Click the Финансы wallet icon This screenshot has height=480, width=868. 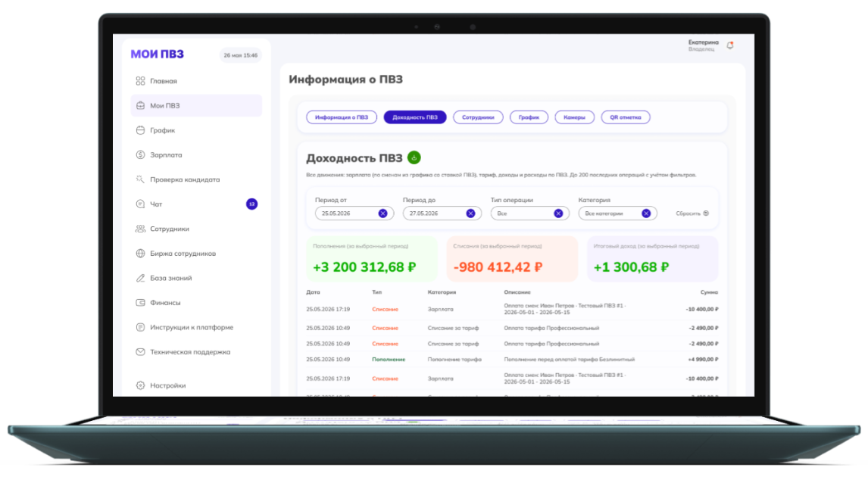pos(141,302)
